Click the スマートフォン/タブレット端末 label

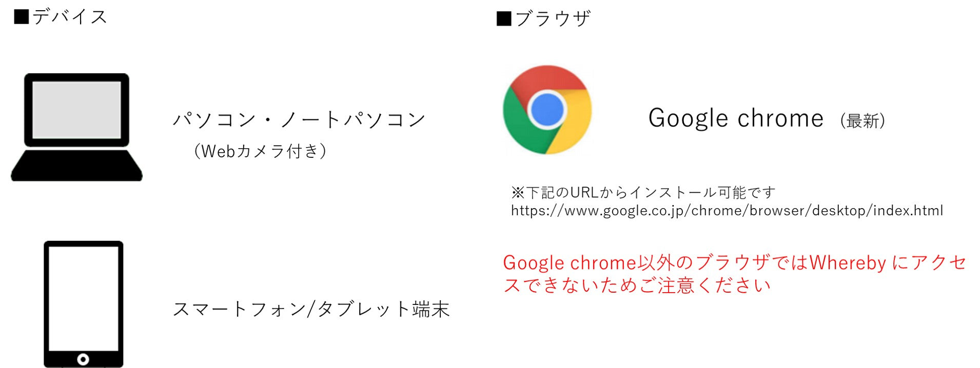tap(311, 309)
